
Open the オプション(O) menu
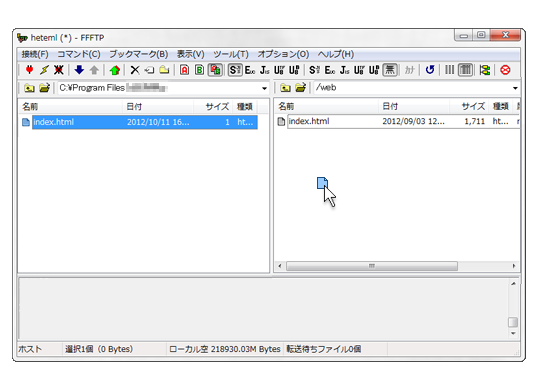[x=283, y=54]
